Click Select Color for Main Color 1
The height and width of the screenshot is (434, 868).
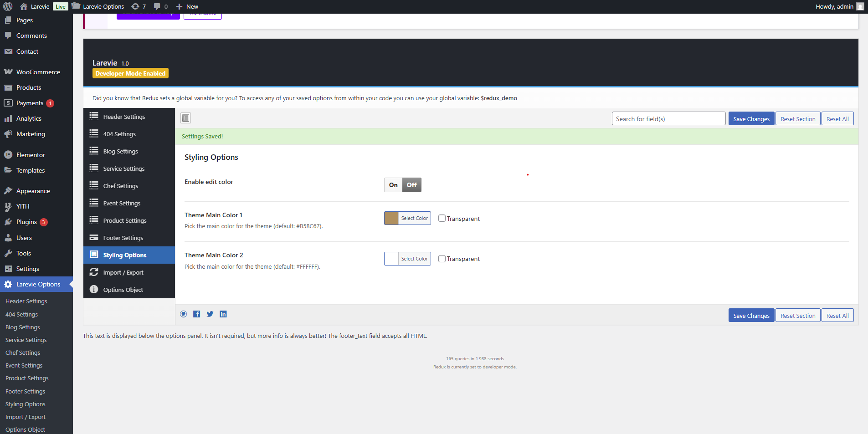[x=415, y=218]
